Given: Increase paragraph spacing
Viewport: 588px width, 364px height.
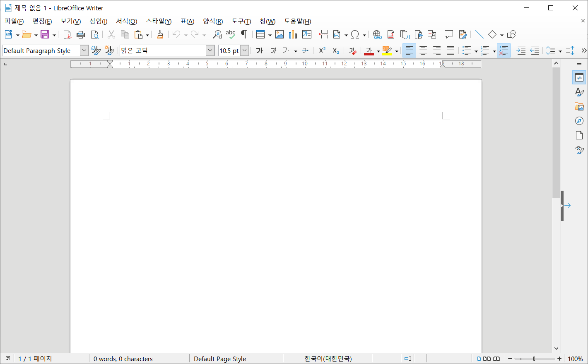Looking at the screenshot, I should tap(570, 50).
